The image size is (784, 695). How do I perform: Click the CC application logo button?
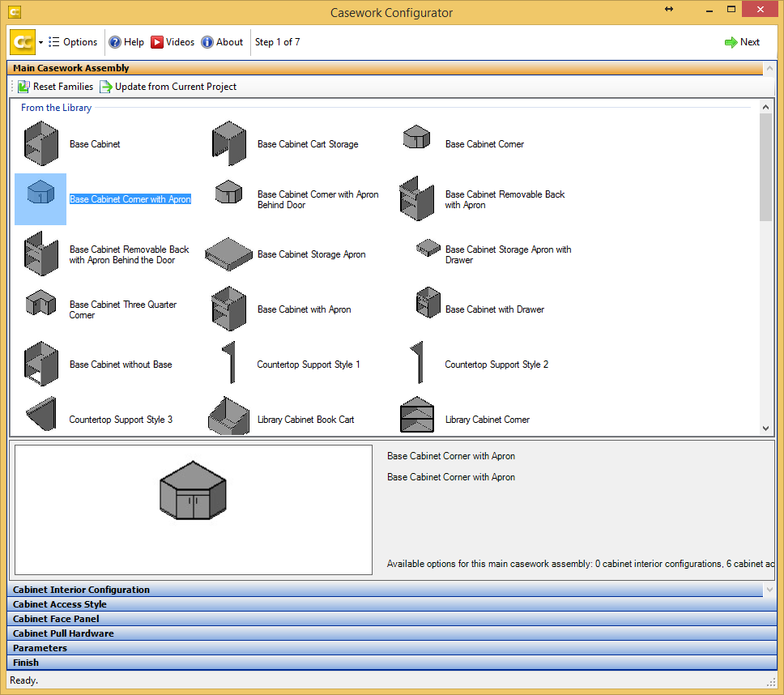(21, 41)
